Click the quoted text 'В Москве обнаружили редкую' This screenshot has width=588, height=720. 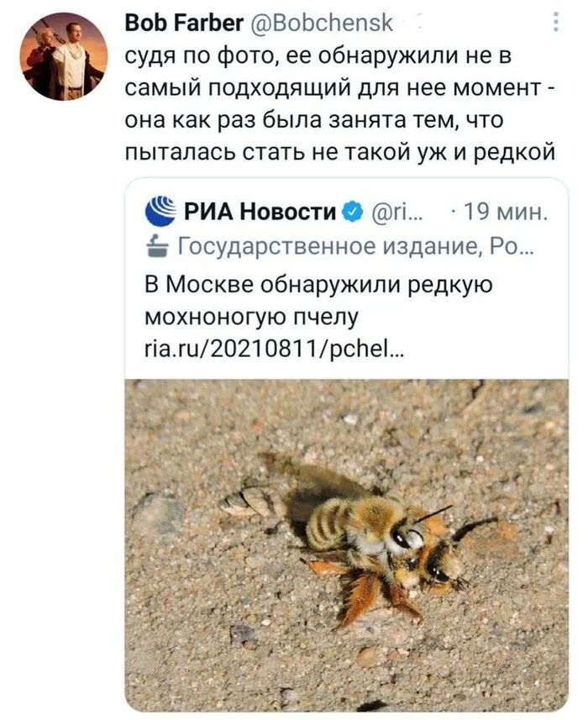(x=318, y=286)
